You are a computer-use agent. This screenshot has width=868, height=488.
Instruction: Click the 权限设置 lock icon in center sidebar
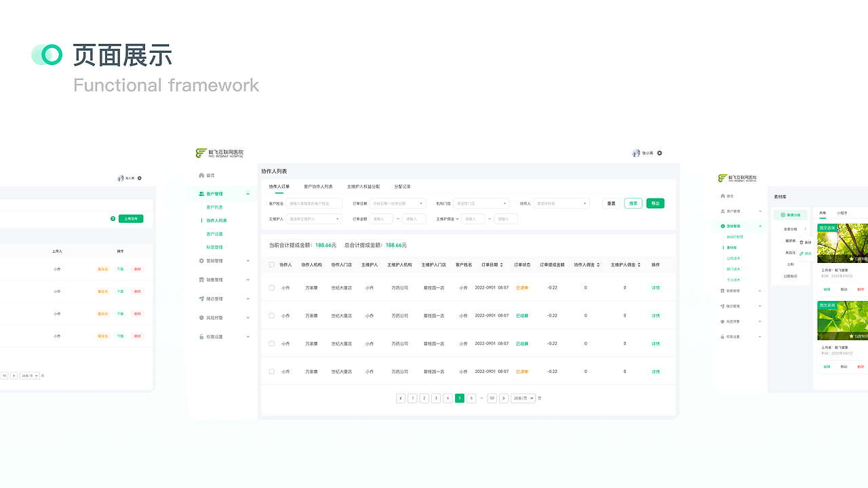(x=201, y=337)
